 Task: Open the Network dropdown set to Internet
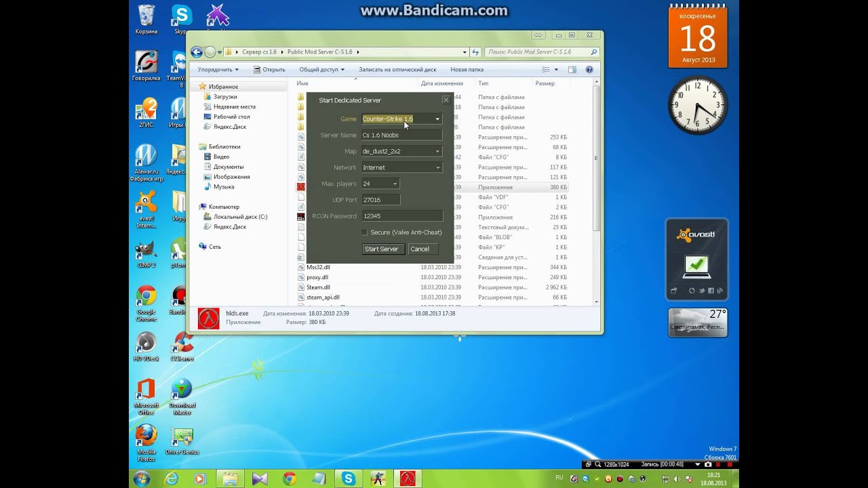pyautogui.click(x=401, y=167)
